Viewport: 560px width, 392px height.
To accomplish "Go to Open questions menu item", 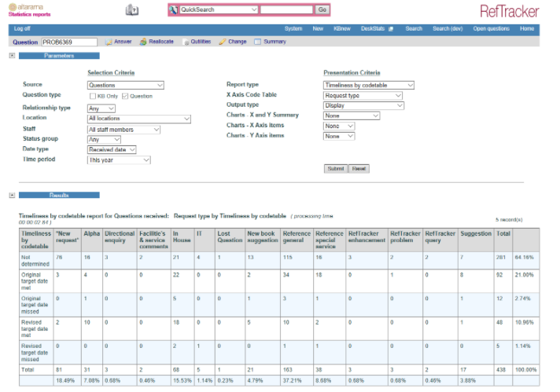I will [x=491, y=29].
